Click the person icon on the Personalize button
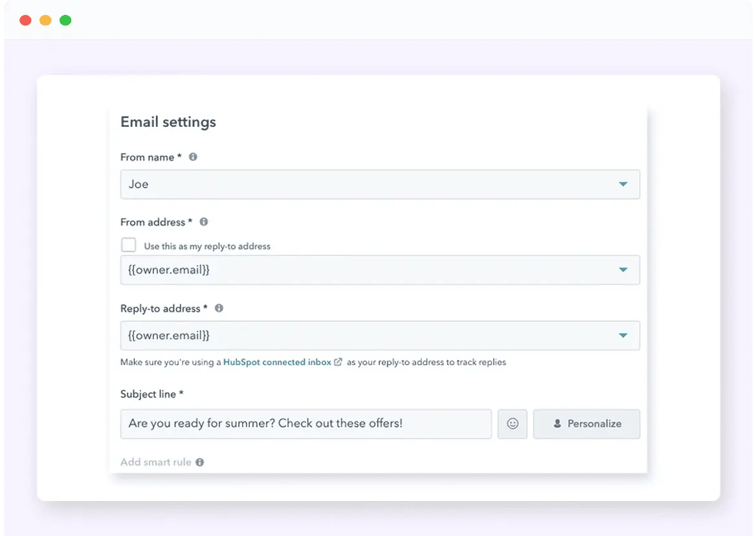 [557, 424]
